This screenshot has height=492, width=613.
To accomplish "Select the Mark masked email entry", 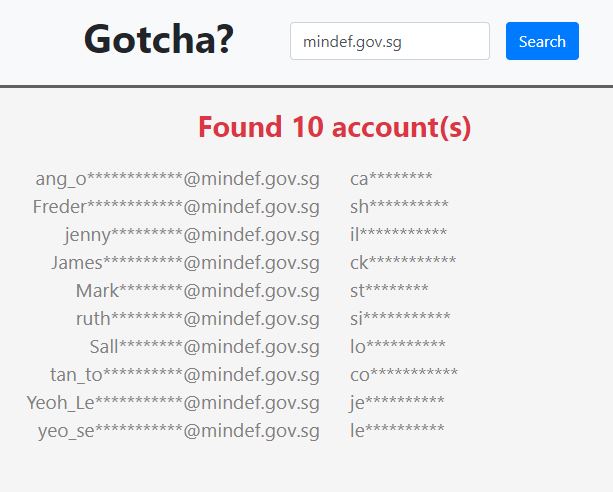I will [x=197, y=291].
